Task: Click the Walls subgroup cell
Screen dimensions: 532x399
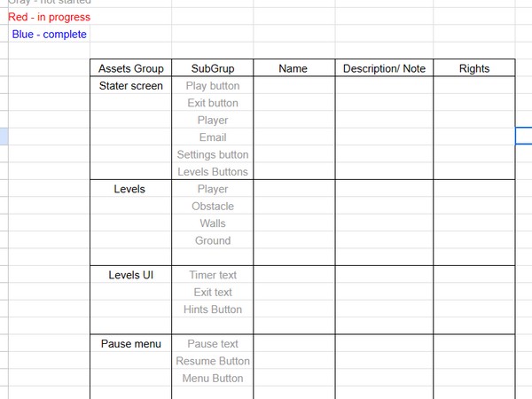Action: pos(213,223)
